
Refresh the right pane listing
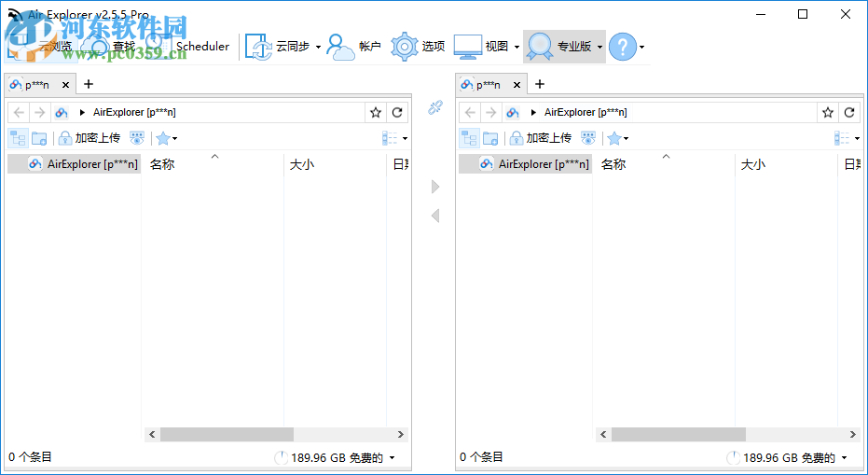click(849, 113)
